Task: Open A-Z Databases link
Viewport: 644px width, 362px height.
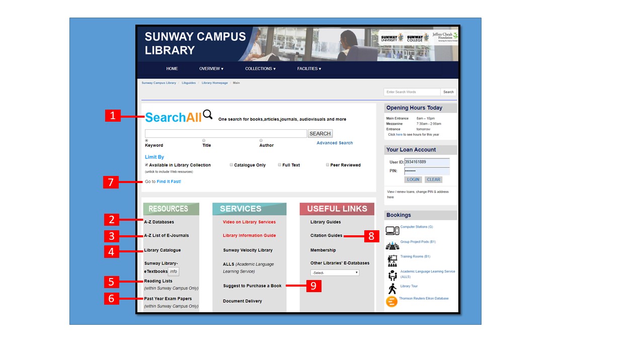Action: coord(159,222)
